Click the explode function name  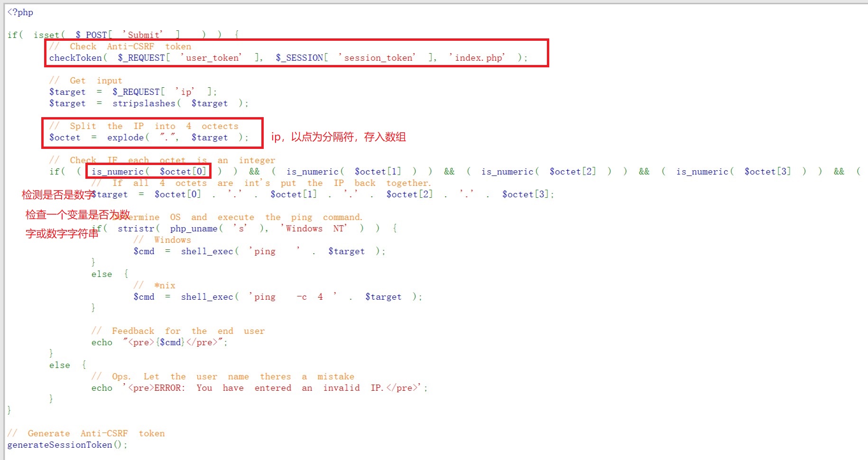pos(125,138)
